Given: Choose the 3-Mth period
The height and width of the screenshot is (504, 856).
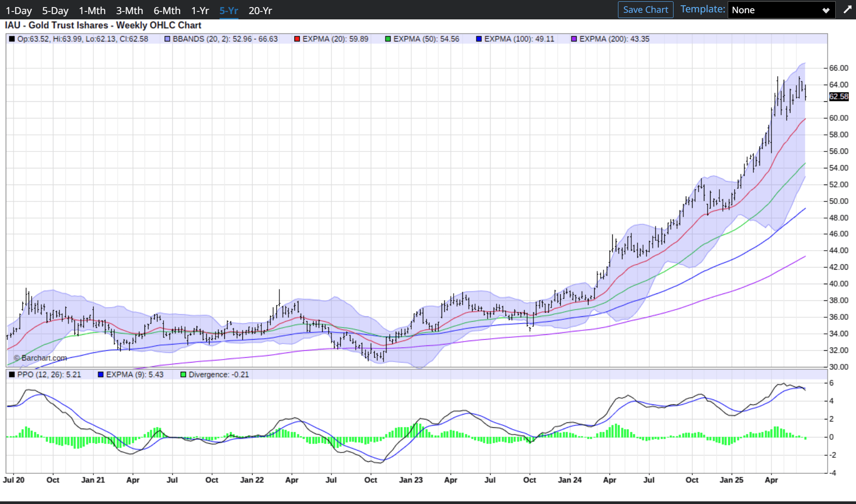Looking at the screenshot, I should (130, 11).
